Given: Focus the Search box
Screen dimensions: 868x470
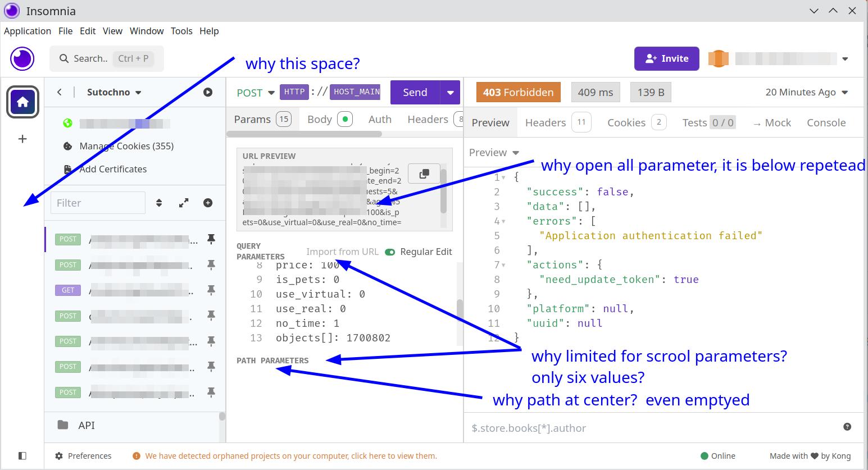Looking at the screenshot, I should (x=107, y=58).
